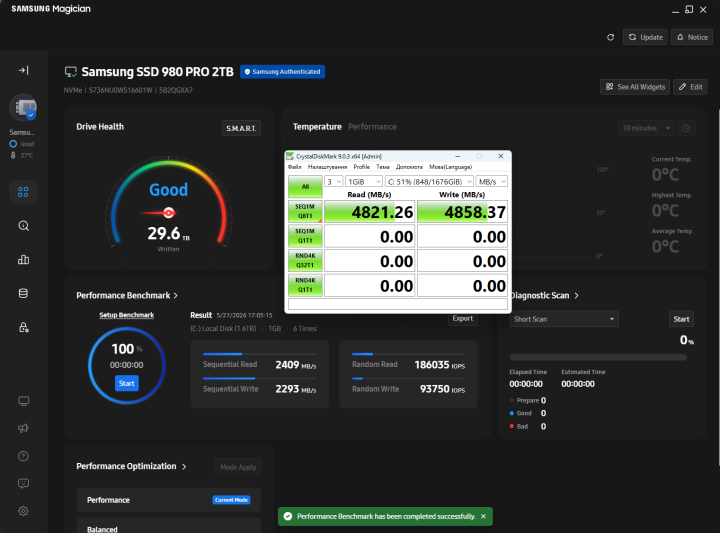
Task: Open the help question mark sidebar icon
Action: 23,456
